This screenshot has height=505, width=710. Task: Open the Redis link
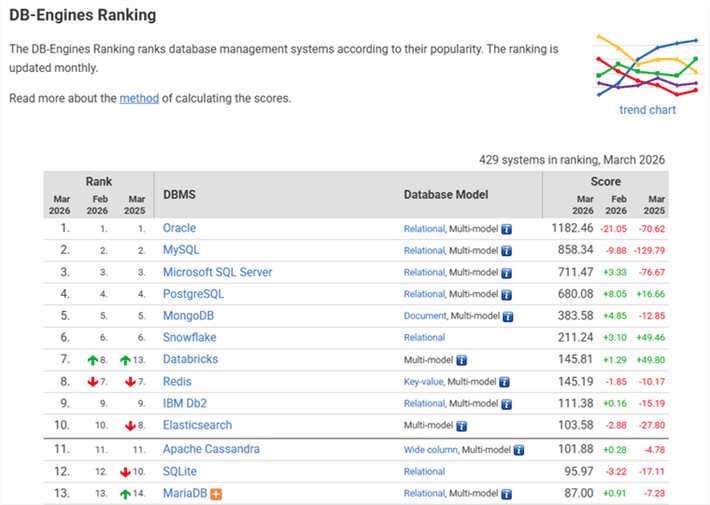click(177, 381)
